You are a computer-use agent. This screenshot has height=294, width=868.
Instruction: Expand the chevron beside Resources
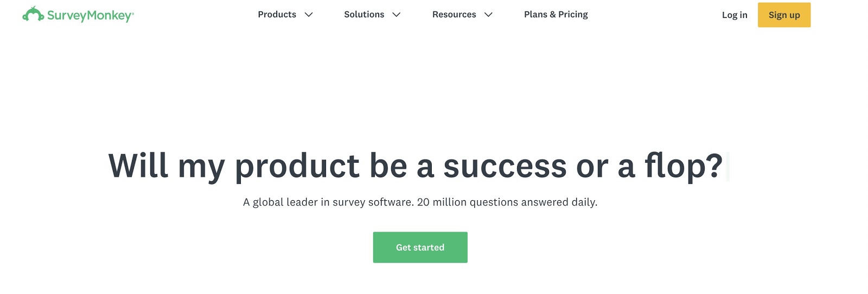(x=488, y=15)
